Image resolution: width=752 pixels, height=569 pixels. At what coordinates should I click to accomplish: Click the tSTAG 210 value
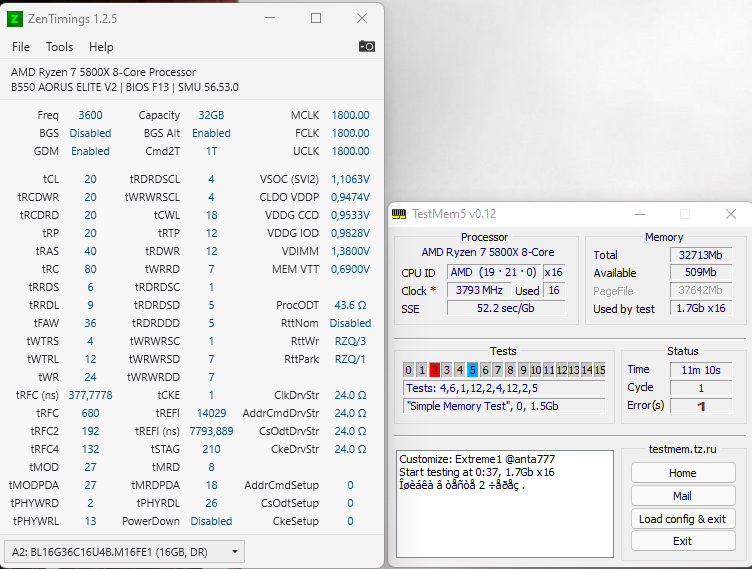coord(212,449)
